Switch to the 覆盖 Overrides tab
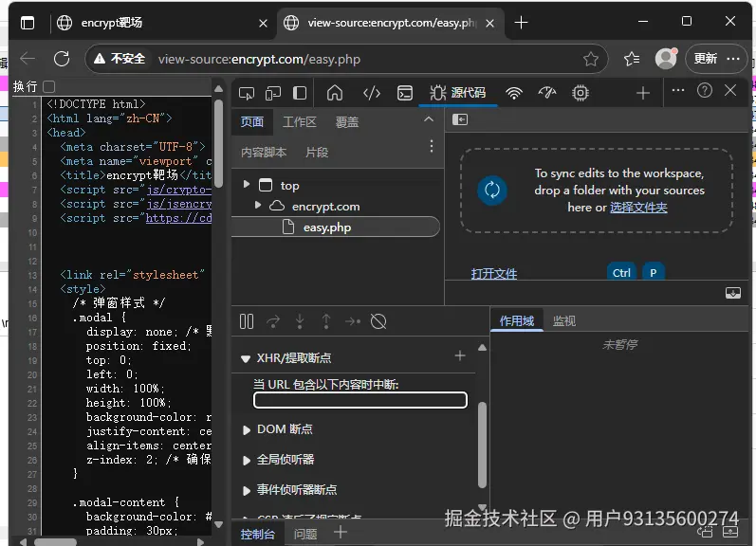Image resolution: width=756 pixels, height=546 pixels. point(347,122)
